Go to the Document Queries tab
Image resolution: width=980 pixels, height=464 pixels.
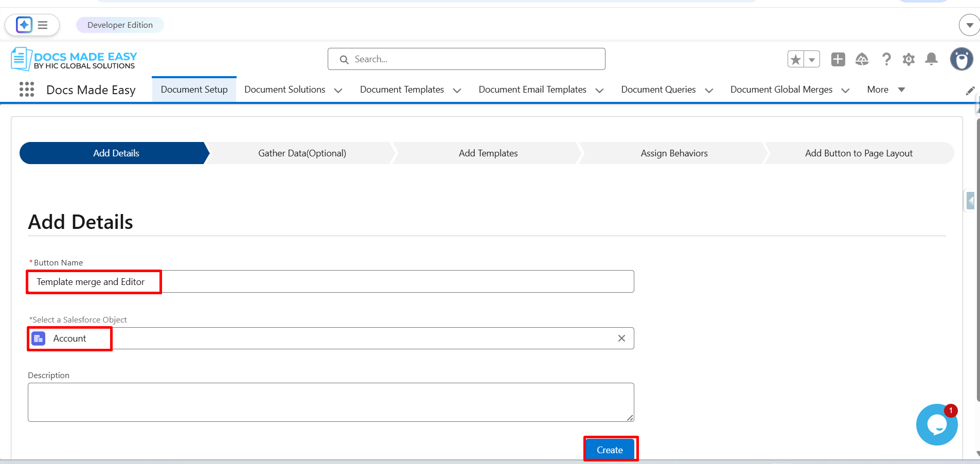pos(658,90)
